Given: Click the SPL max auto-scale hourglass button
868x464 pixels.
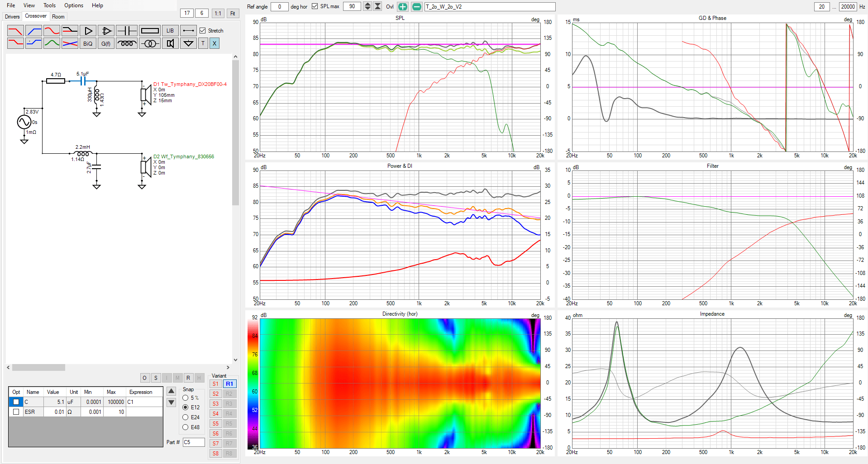Looking at the screenshot, I should [377, 6].
